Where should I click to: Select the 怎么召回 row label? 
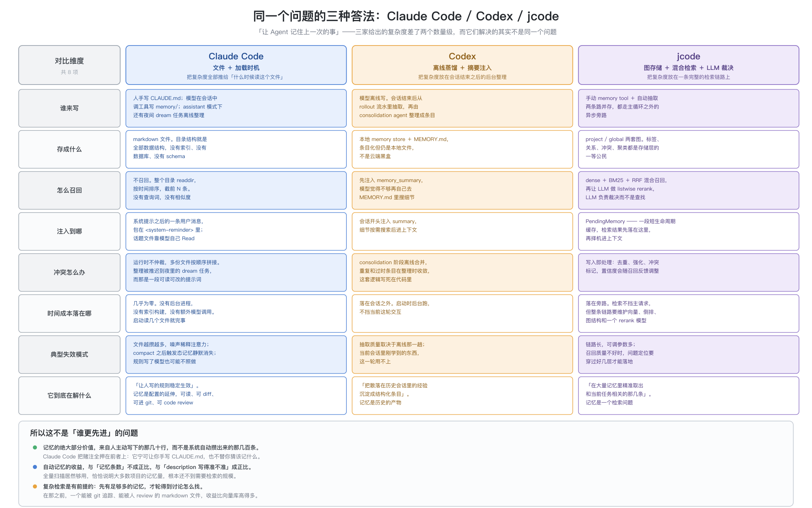[x=69, y=190]
